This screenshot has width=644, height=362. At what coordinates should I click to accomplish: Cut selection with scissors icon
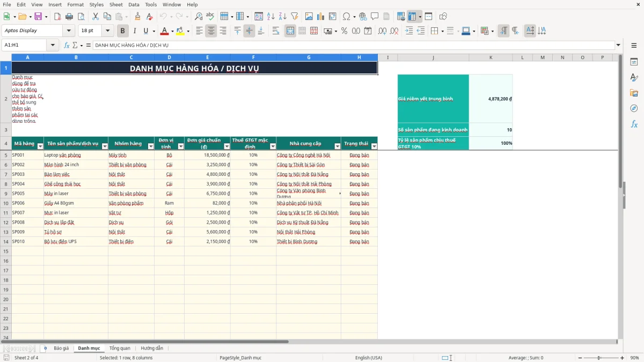coord(96,17)
